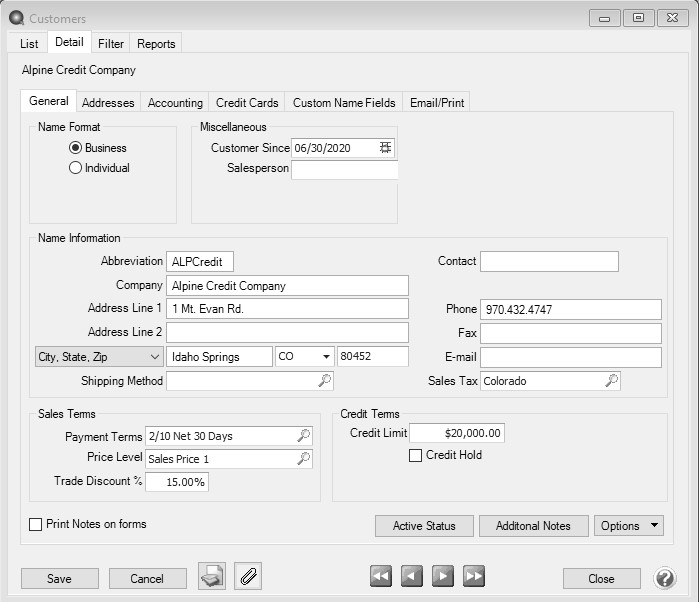Image resolution: width=699 pixels, height=602 pixels.
Task: Click the zip code field 80452
Action: point(373,356)
